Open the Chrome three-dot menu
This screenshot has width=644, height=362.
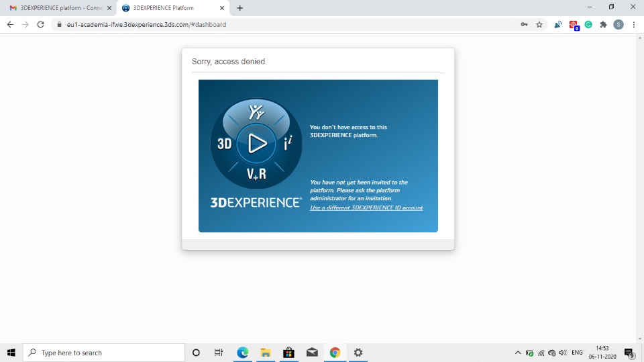coord(634,25)
